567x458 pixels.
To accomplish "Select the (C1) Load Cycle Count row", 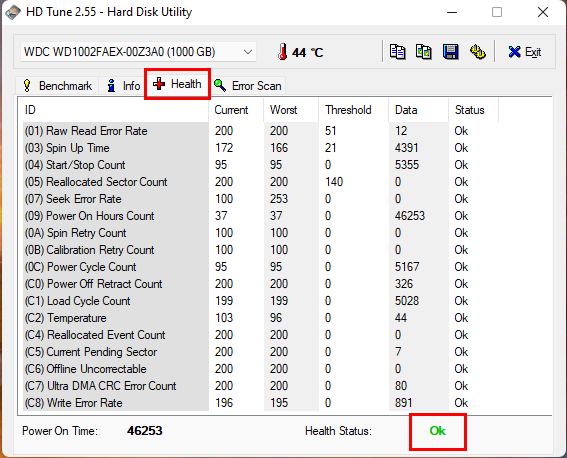I will click(261, 301).
